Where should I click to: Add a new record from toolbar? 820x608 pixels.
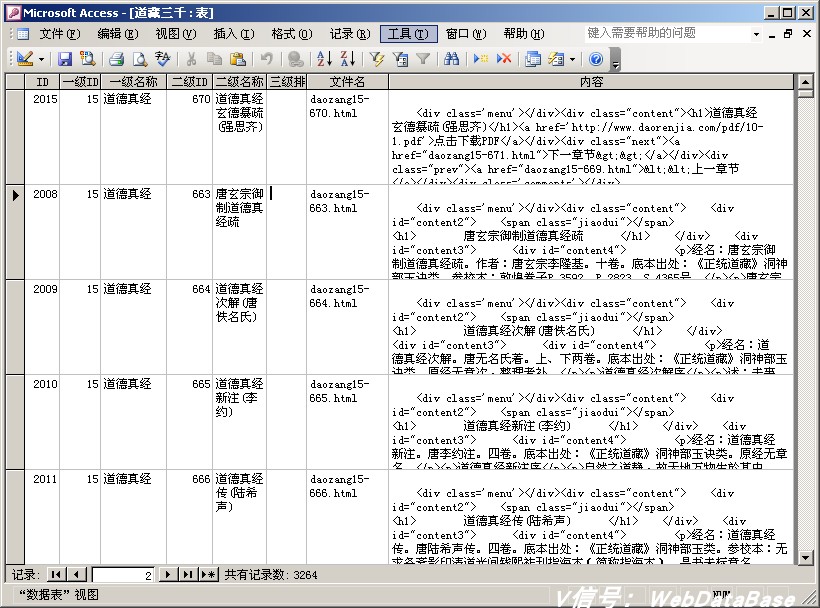480,59
